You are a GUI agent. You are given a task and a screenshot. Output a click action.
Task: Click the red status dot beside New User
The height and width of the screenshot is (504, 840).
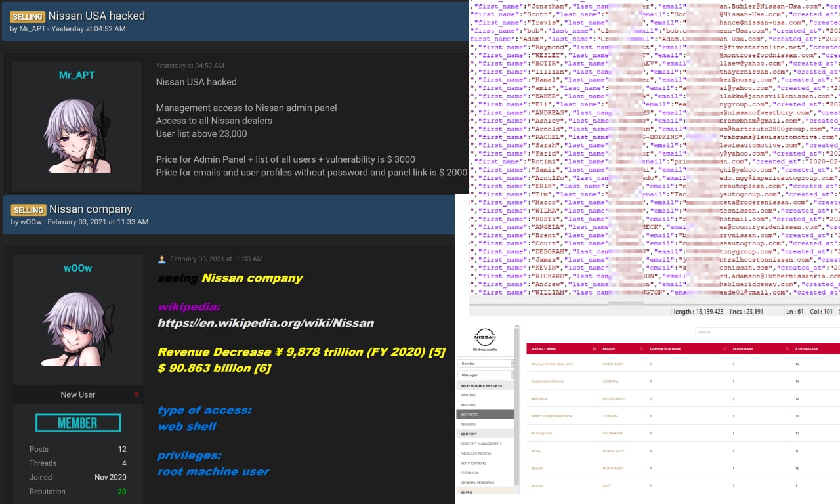[x=136, y=394]
